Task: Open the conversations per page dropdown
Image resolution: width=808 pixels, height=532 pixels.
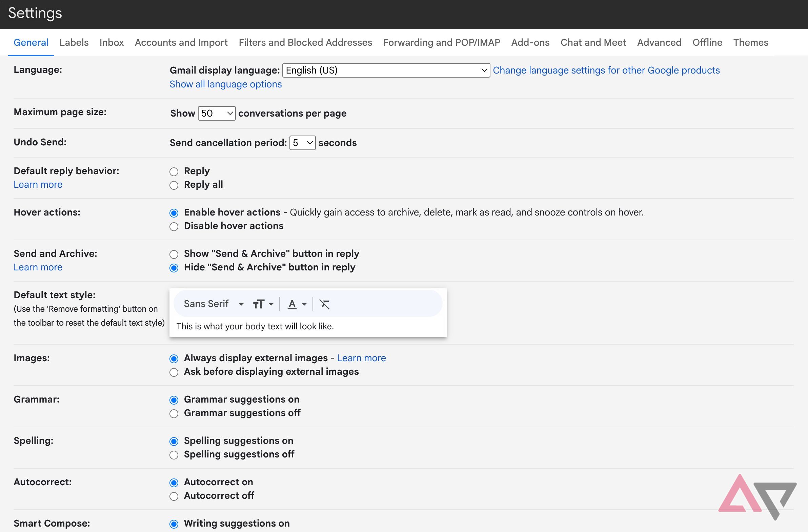Action: tap(217, 113)
